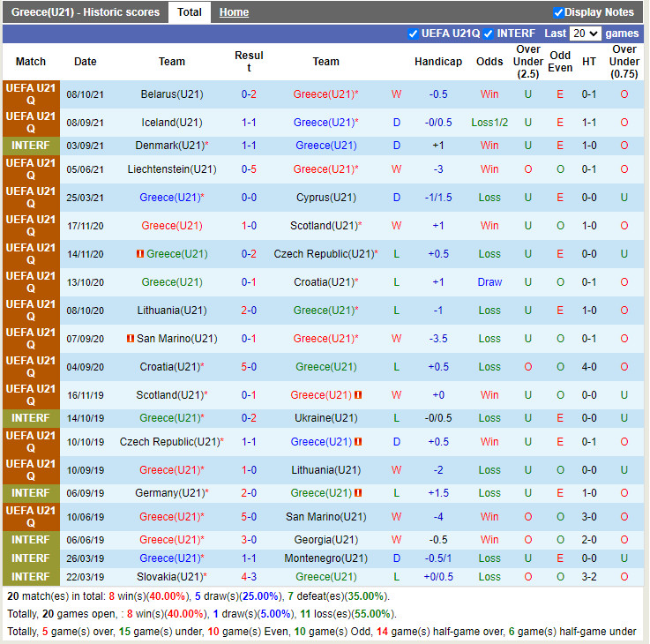The height and width of the screenshot is (644, 650).
Task: Click the 5-0 result of Greece vs San Marino
Action: tap(249, 517)
